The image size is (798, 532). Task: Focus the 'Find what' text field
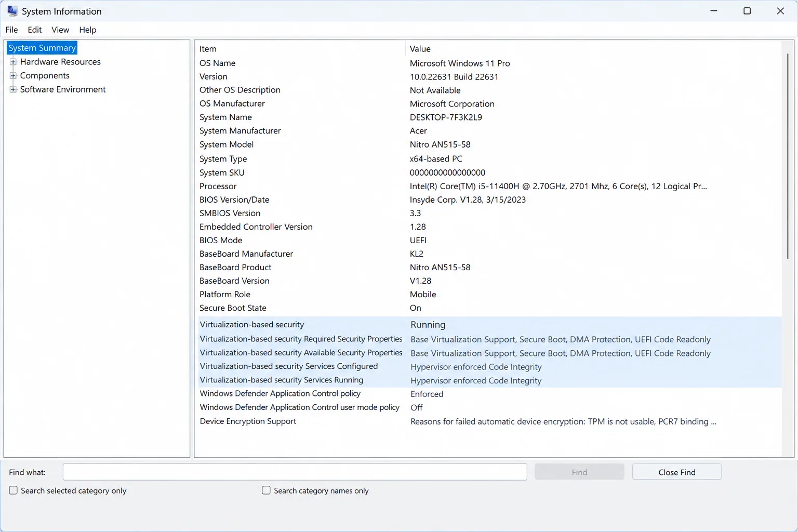tap(295, 472)
